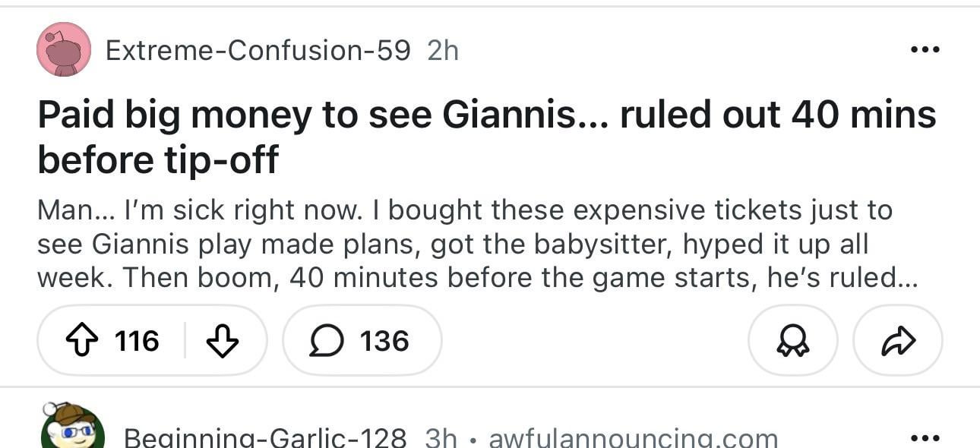This screenshot has width=980, height=448.
Task: Open overflow menu on Extreme-Confusion-59's post
Action: (x=925, y=50)
